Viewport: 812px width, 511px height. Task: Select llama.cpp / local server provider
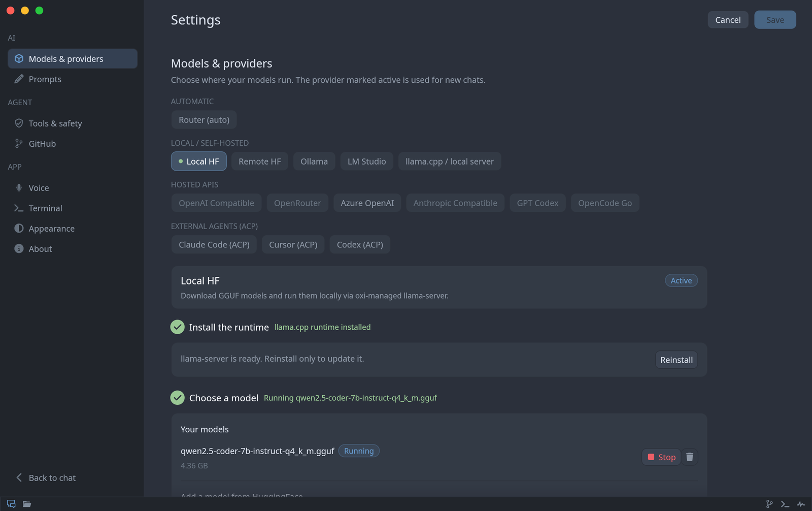click(x=450, y=162)
